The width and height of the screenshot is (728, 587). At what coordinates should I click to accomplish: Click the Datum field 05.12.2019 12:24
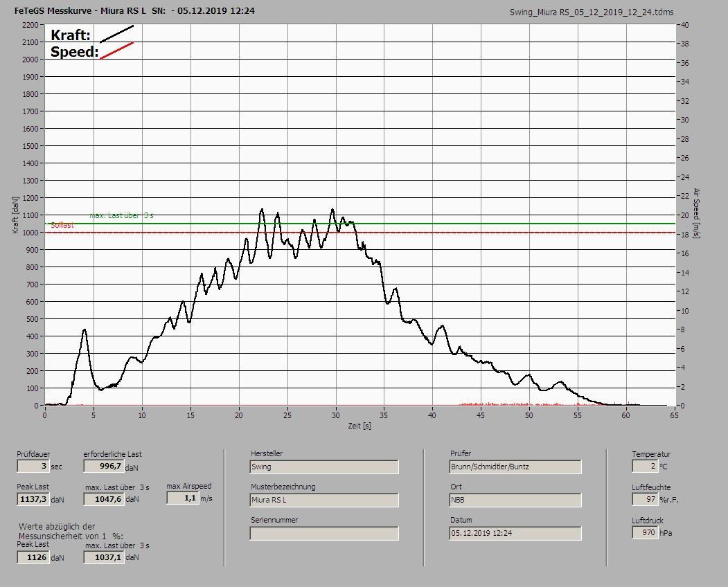pos(515,533)
